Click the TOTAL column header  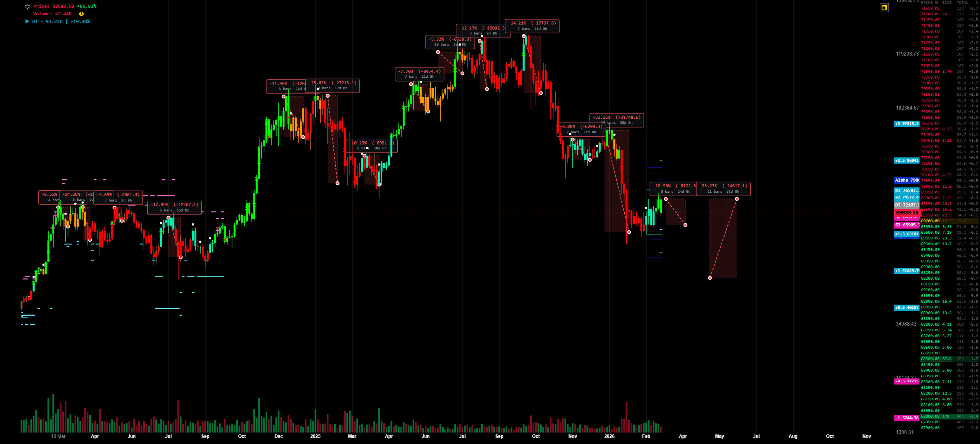[x=962, y=2]
